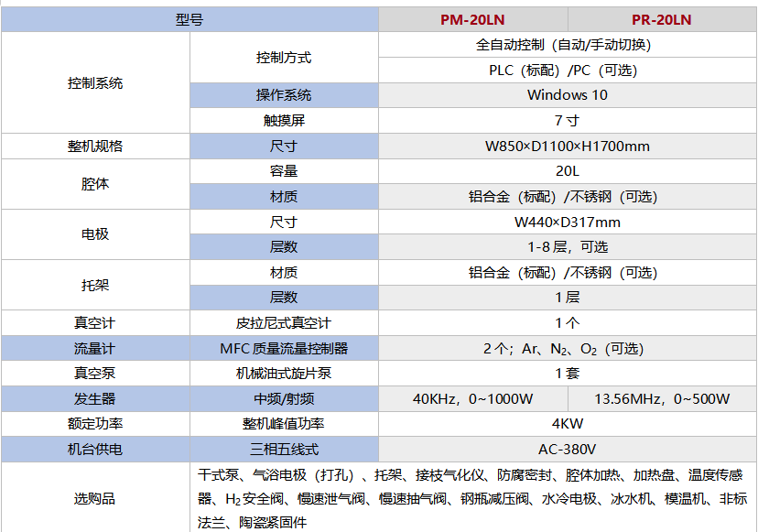Select the MFC 质量流量控制器 cell
758x532 pixels.
[x=283, y=349]
